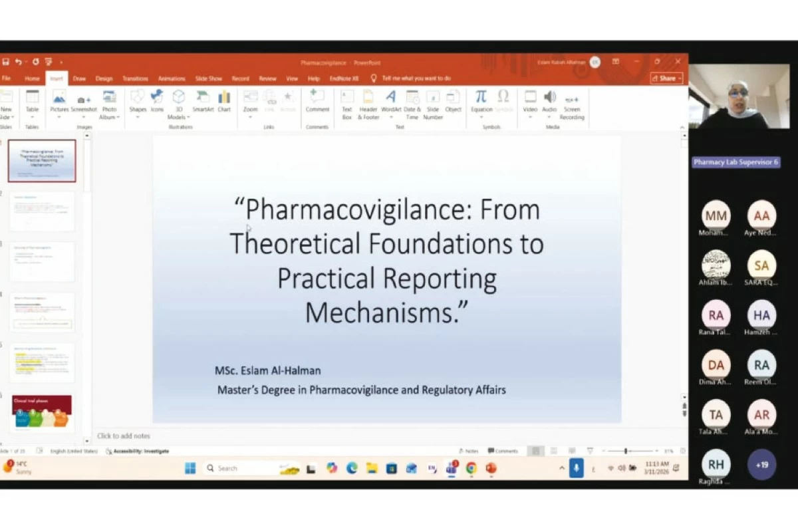
Task: Switch to Normal view in status bar
Action: 536,451
